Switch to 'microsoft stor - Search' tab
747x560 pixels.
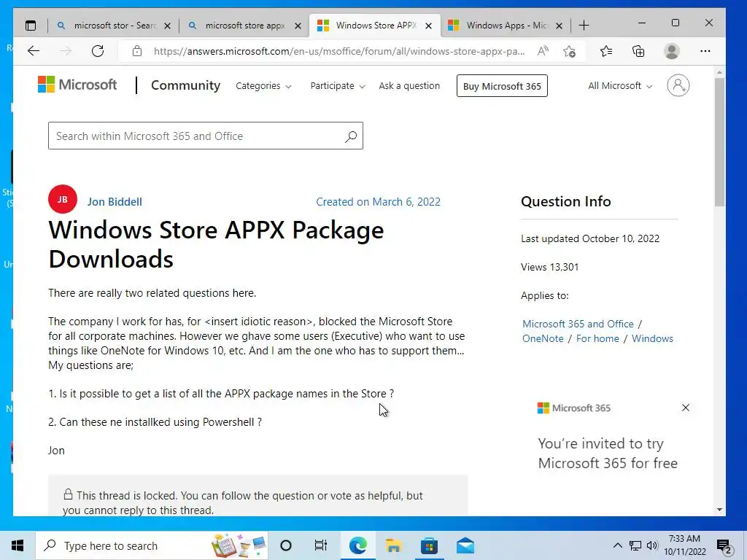click(x=113, y=26)
